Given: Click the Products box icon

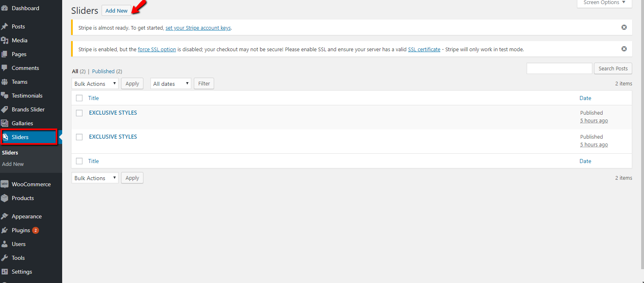Looking at the screenshot, I should 4,198.
